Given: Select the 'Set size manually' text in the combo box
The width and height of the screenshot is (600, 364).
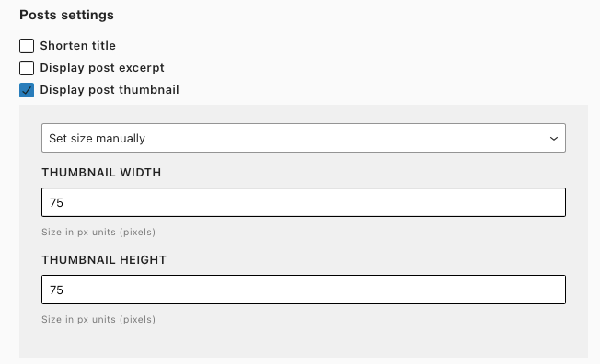Looking at the screenshot, I should (98, 139).
